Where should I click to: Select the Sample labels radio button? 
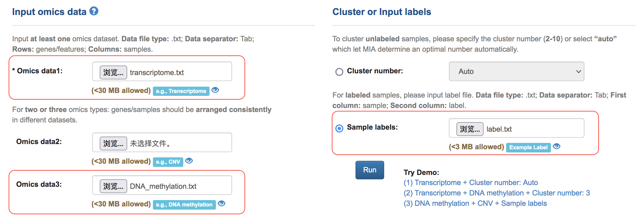coord(339,128)
